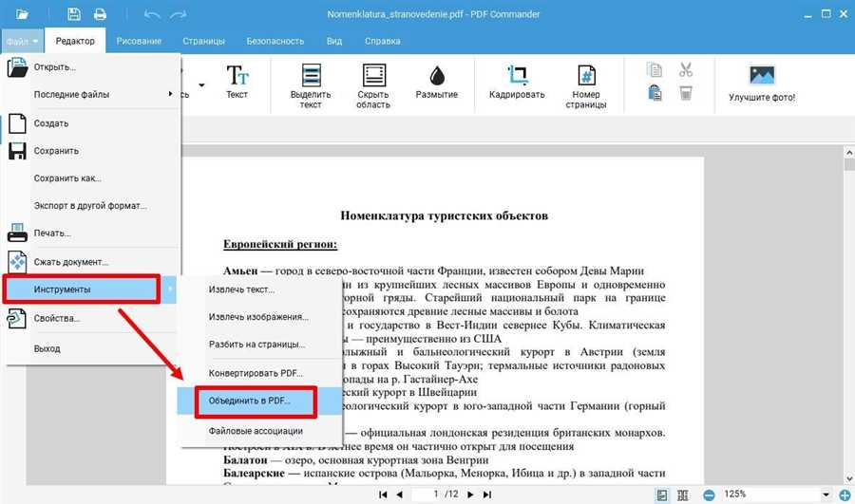Viewport: 855px width, 504px height.
Task: Choose Печать... from the file menu
Action: [93, 233]
